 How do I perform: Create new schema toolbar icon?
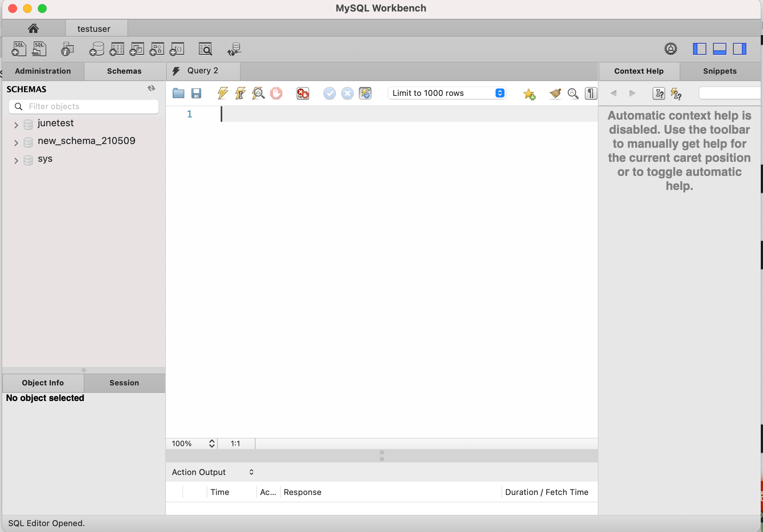[x=97, y=49]
